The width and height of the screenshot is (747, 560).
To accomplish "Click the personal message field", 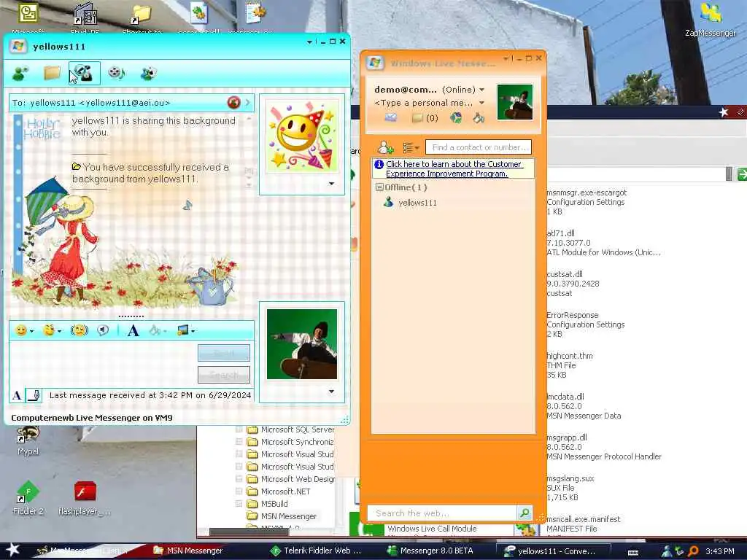I will (424, 103).
